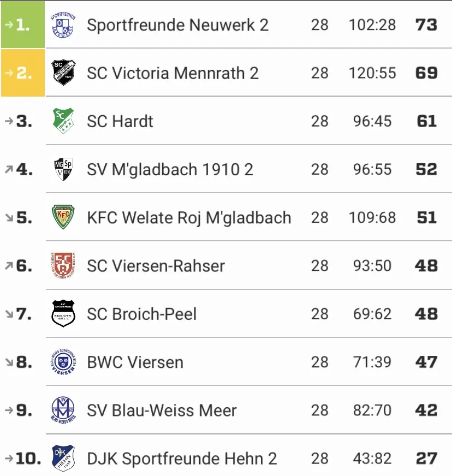Screen dimensions: 452x476
Task: Select the SV M'gladbach 1910 shield logo
Action: click(63, 169)
